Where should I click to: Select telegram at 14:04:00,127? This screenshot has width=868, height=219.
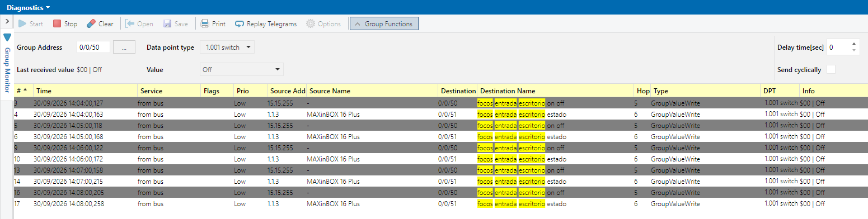[x=441, y=103]
